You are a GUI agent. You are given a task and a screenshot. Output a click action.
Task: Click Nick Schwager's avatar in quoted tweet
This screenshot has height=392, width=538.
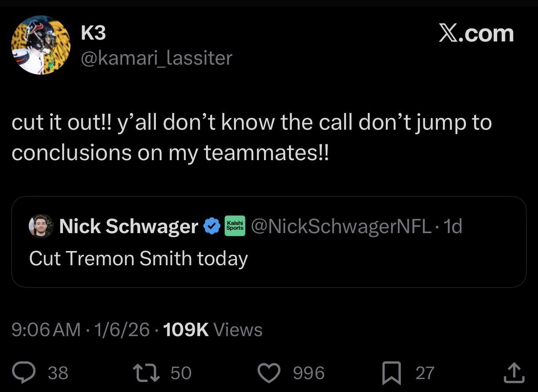[x=40, y=227]
